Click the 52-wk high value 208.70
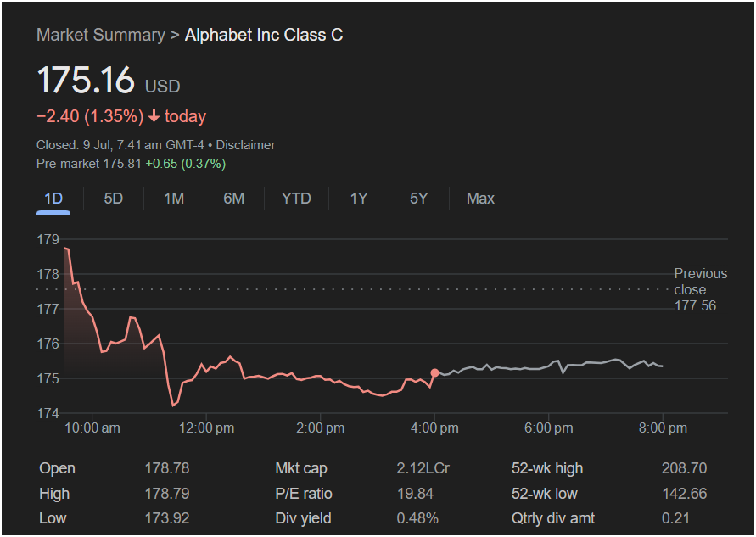The image size is (756, 537). click(x=683, y=468)
